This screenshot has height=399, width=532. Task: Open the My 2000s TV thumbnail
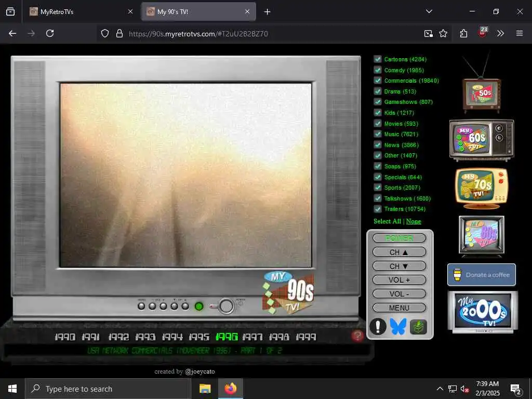tap(483, 312)
